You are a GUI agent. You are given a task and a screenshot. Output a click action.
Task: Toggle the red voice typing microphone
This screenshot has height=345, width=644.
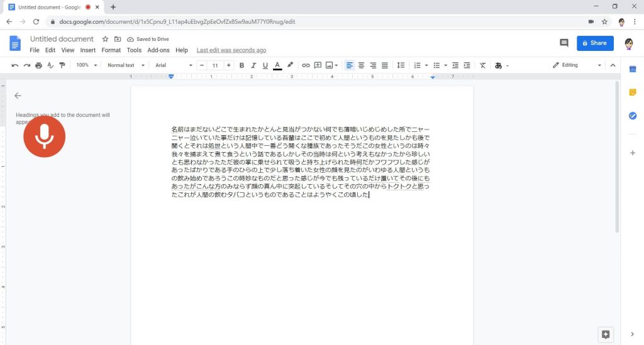pyautogui.click(x=45, y=136)
